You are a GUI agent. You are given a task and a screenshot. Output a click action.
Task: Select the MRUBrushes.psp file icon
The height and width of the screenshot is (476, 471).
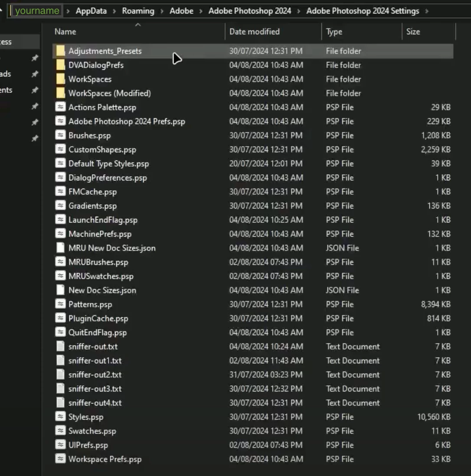60,262
